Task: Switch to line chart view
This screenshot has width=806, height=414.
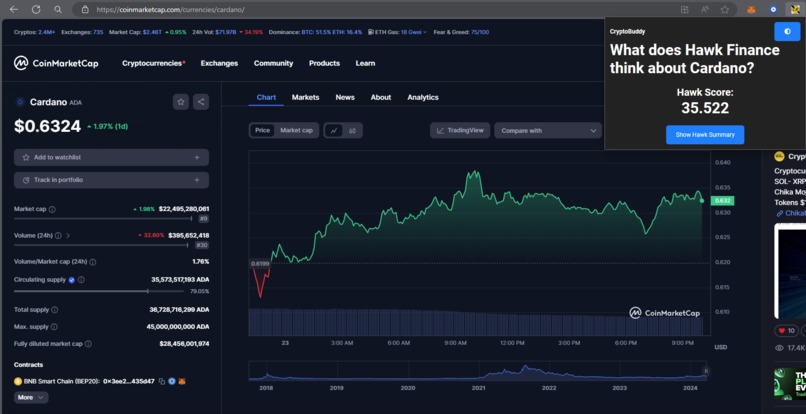Action: click(x=334, y=131)
